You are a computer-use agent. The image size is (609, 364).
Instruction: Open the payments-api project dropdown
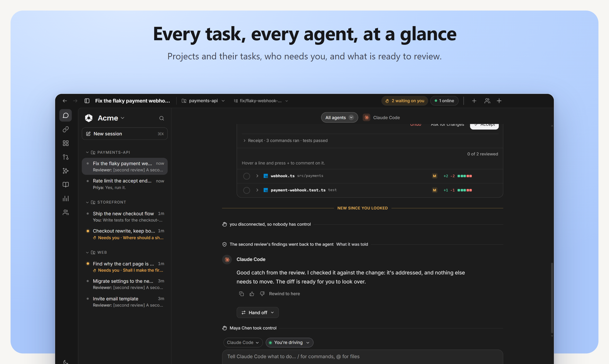click(x=203, y=101)
